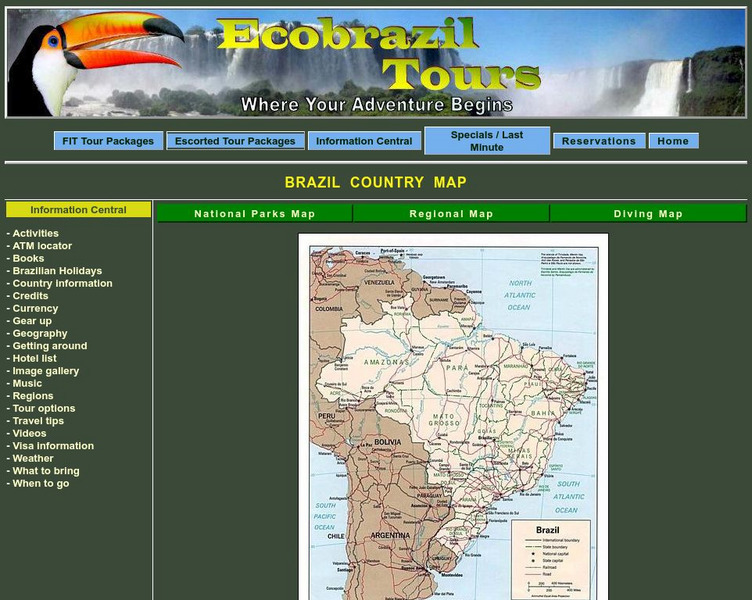This screenshot has height=600, width=752.
Task: Open the Reservations page
Action: tap(599, 141)
